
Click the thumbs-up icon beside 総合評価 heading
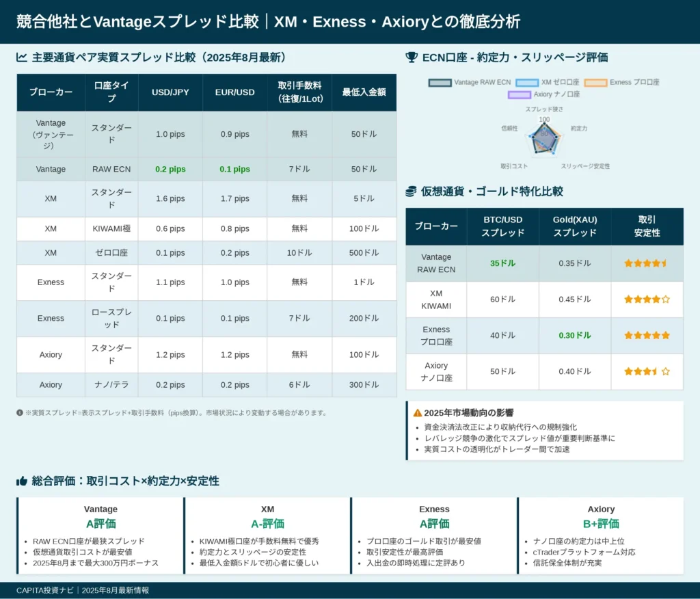(x=22, y=481)
